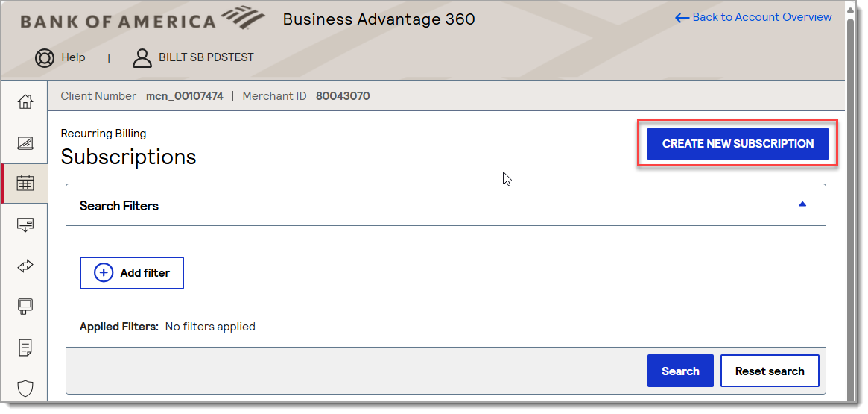
Task: Open the Help lifebuoy icon
Action: pyautogui.click(x=44, y=57)
